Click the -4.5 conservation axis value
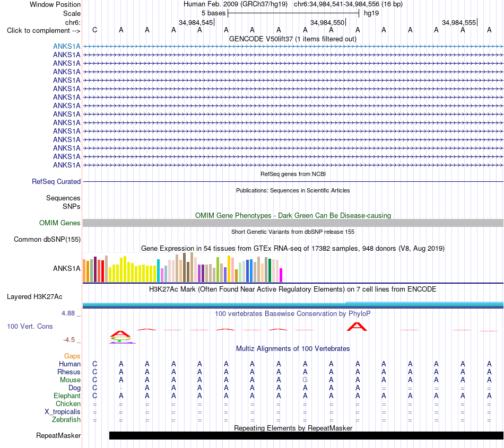Image resolution: width=504 pixels, height=448 pixels. click(x=69, y=340)
